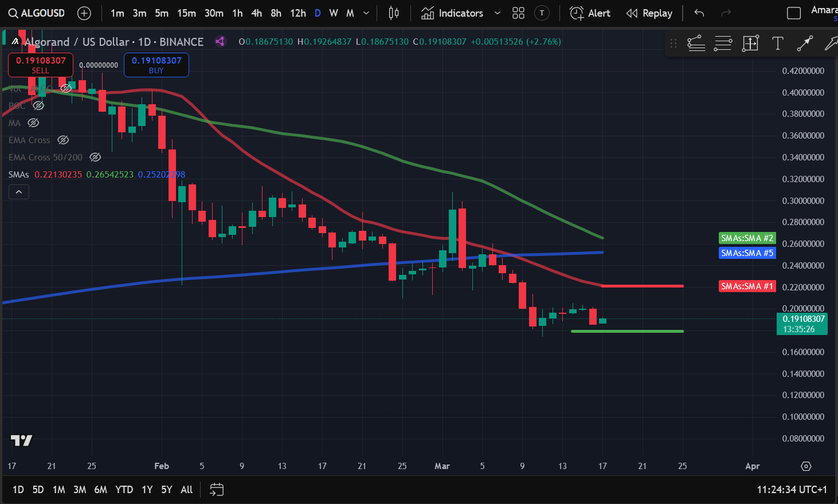Set the date range to 6M
Viewport: 838px width, 504px height.
[100, 490]
